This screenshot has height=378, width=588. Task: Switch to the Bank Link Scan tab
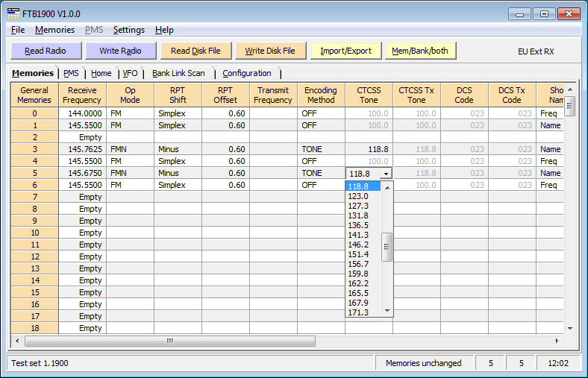178,73
